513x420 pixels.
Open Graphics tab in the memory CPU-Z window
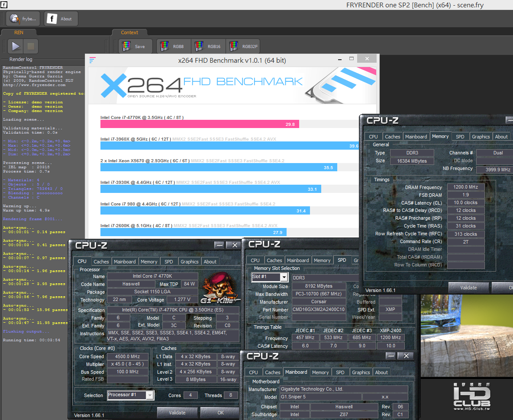point(481,137)
